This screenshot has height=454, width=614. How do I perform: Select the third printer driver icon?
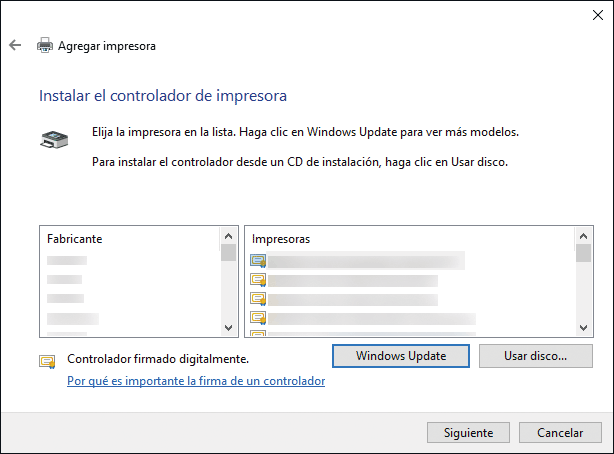coord(258,299)
